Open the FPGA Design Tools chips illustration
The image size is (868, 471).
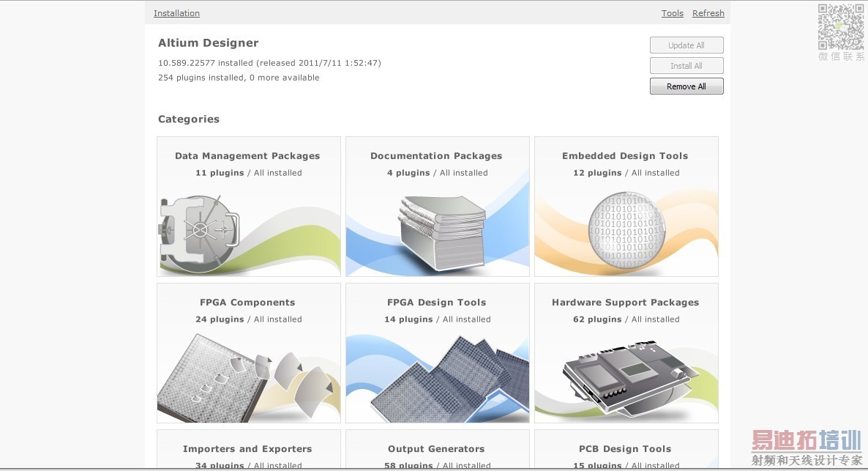[449, 379]
